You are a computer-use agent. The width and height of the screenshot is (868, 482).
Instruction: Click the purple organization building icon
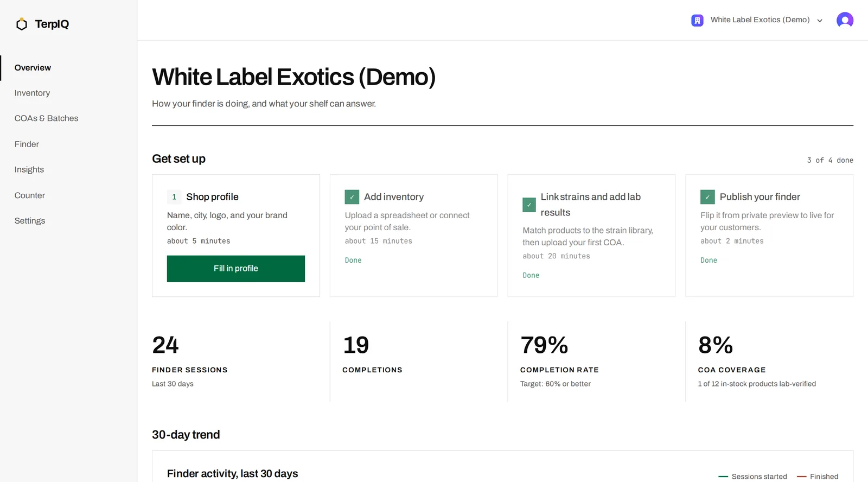click(x=697, y=20)
